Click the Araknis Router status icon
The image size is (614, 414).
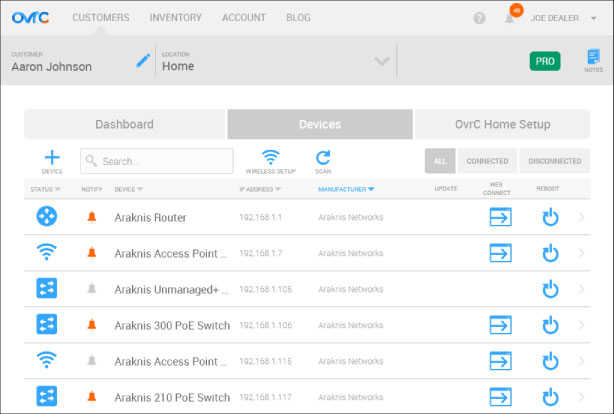pos(47,216)
